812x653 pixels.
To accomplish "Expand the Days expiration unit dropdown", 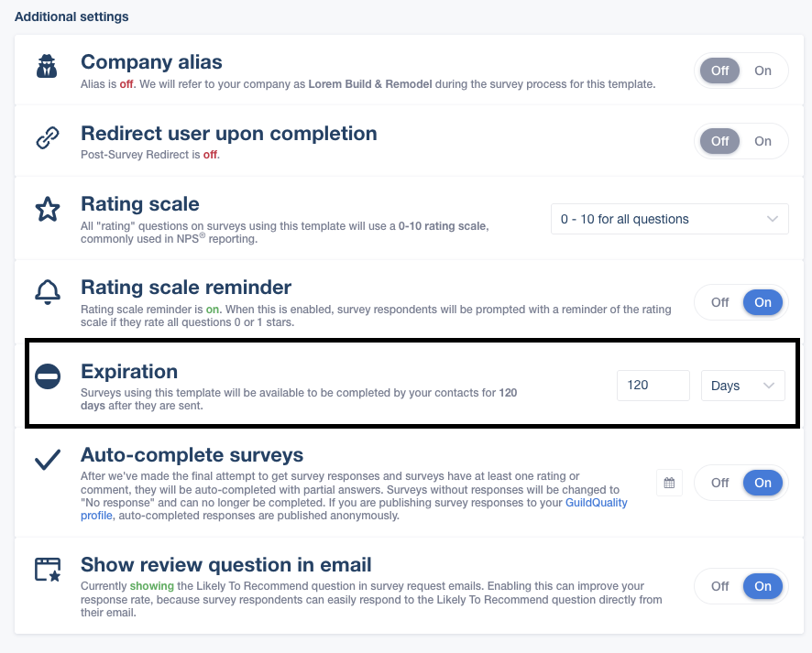I will pyautogui.click(x=742, y=386).
